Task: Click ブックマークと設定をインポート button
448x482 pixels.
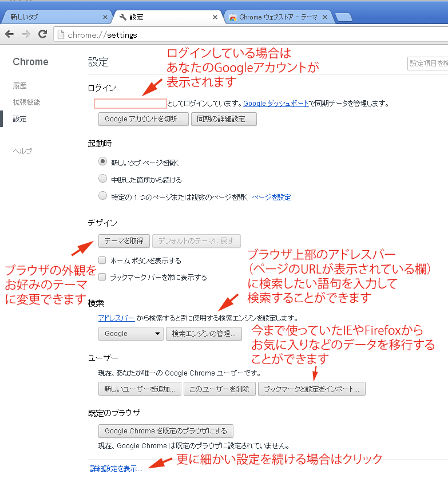Action: 312,389
